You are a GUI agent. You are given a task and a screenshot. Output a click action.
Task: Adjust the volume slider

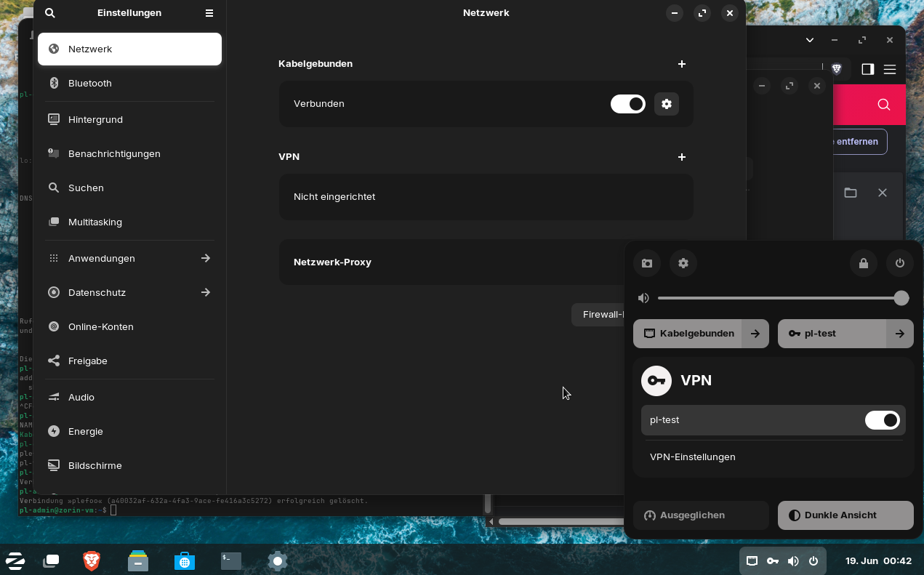tap(779, 298)
